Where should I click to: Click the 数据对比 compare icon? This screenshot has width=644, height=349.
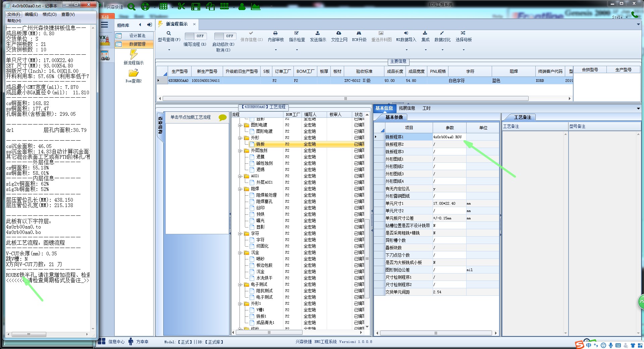(x=442, y=33)
